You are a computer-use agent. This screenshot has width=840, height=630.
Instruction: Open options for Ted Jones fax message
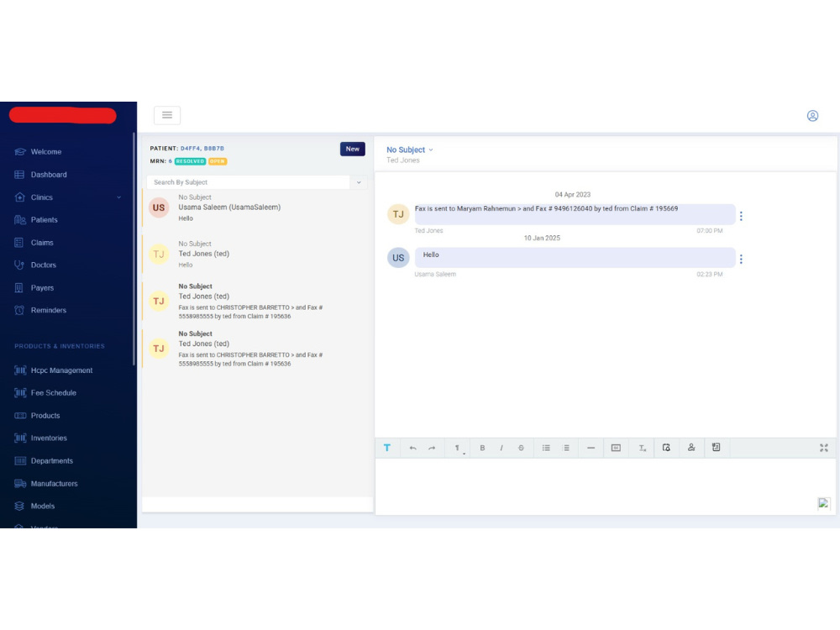(741, 216)
